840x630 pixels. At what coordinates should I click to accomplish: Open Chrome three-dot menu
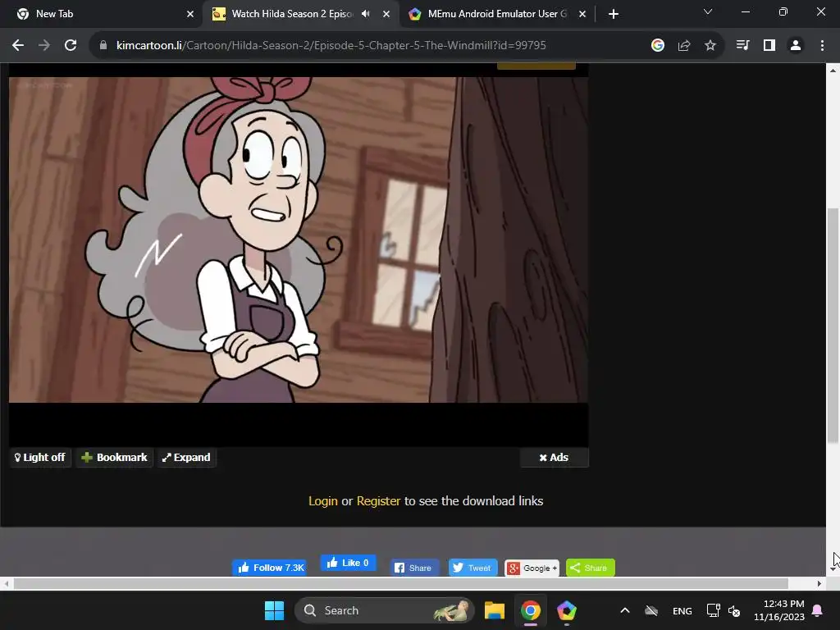tap(822, 46)
